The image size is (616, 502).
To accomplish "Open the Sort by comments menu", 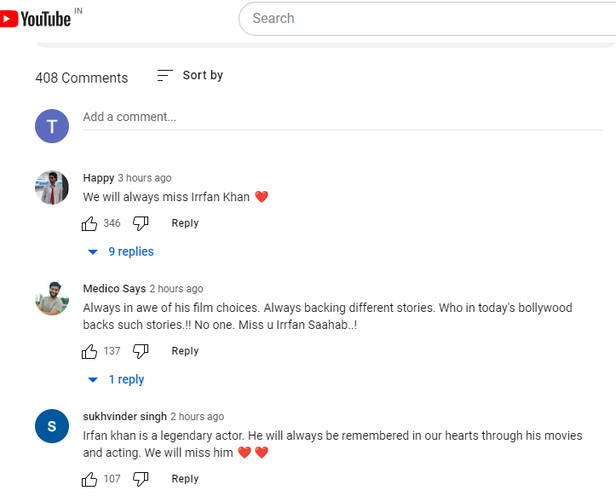I will (x=190, y=76).
